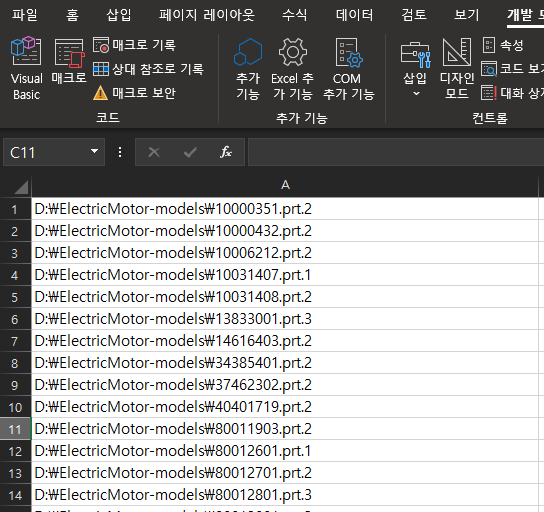Toggle 디자인 모드 (Design Mode)
The height and width of the screenshot is (512, 544).
(457, 69)
